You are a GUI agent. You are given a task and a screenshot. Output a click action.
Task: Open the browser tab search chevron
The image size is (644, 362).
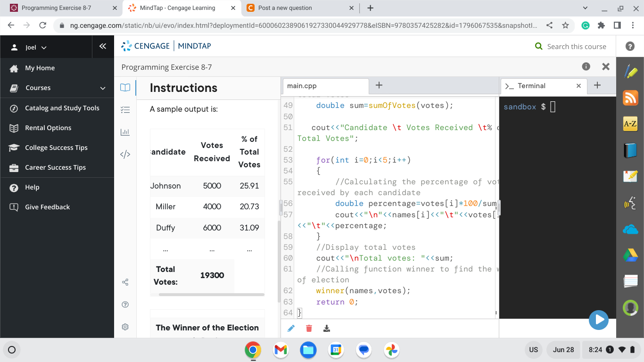click(x=586, y=8)
